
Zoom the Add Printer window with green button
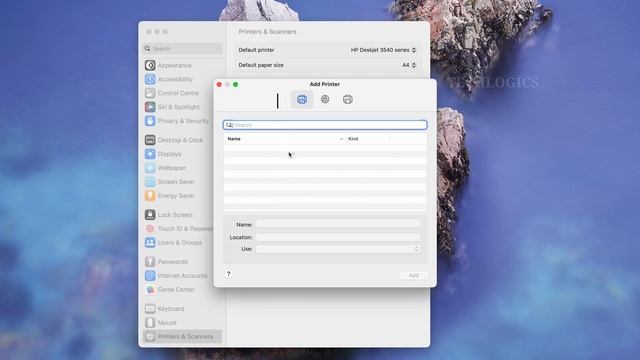tap(236, 84)
